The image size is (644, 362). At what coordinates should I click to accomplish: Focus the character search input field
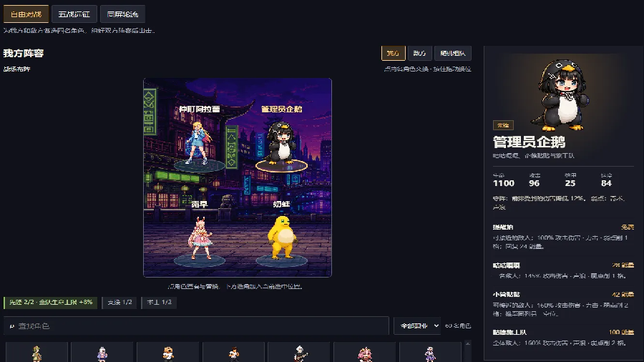pos(196,326)
